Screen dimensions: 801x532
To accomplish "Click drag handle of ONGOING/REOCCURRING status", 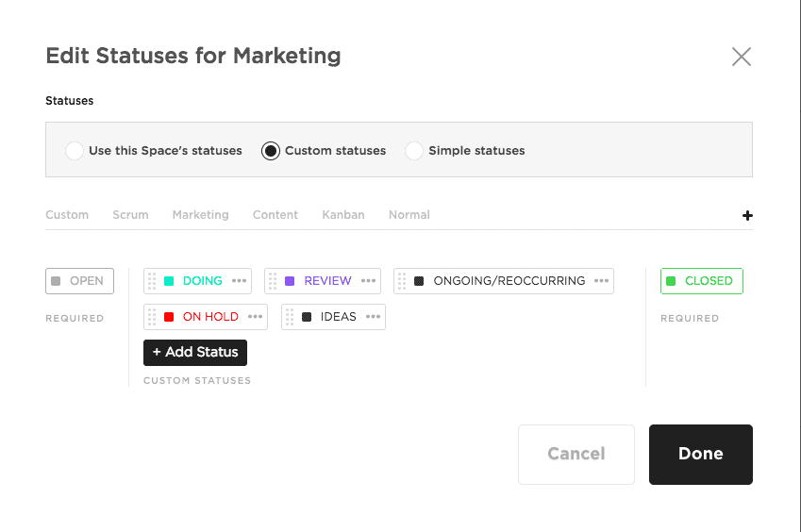I will coord(402,281).
